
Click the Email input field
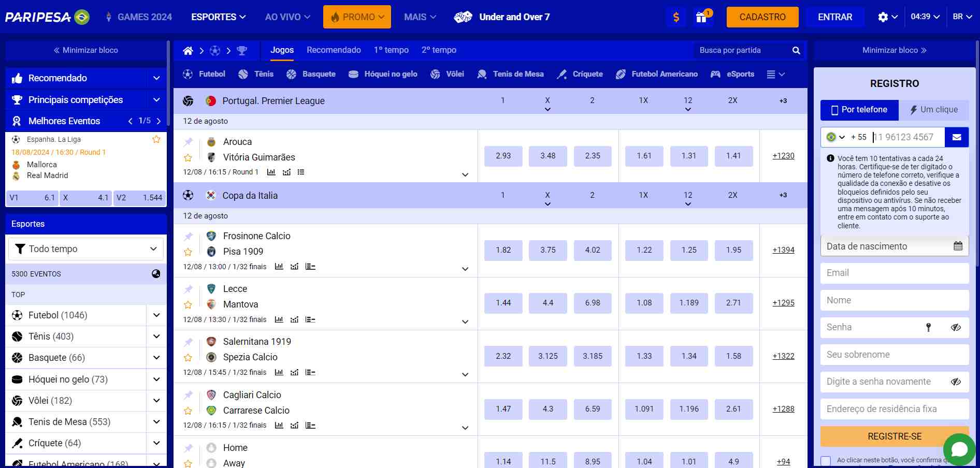[x=895, y=273]
